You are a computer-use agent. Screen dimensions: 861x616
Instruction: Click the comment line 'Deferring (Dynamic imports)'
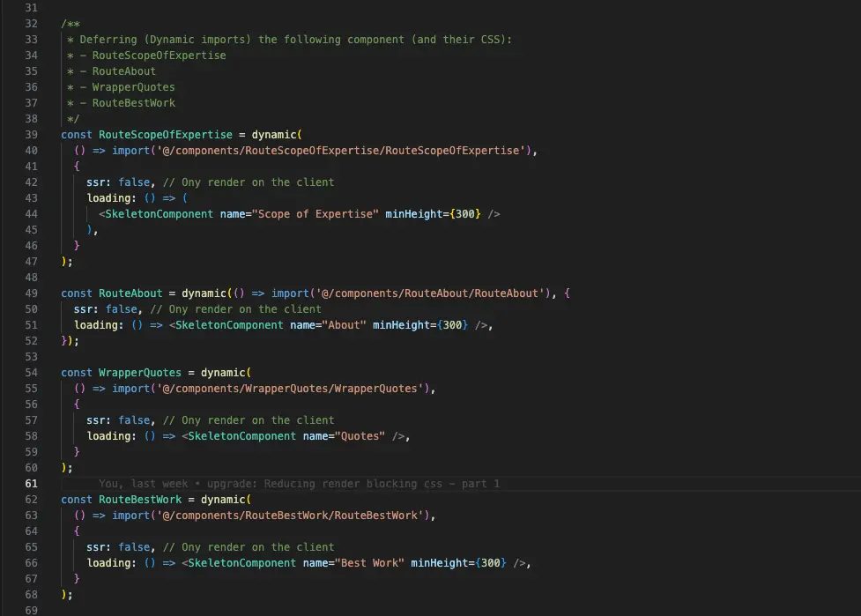289,40
